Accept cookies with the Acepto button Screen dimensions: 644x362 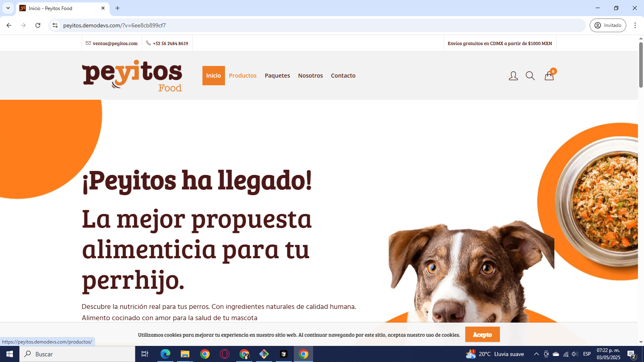pyautogui.click(x=482, y=334)
